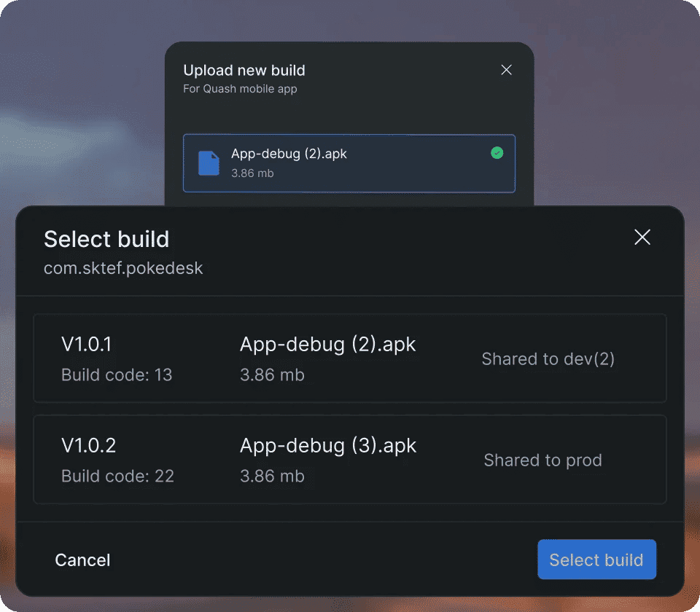
Task: Click the Upload new build heading
Action: (244, 70)
